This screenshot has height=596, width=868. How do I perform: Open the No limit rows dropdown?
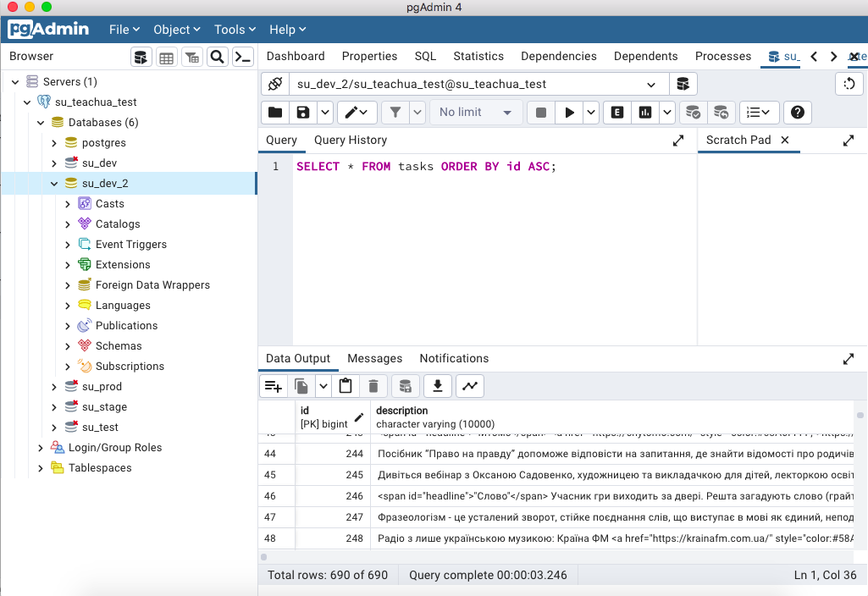476,113
